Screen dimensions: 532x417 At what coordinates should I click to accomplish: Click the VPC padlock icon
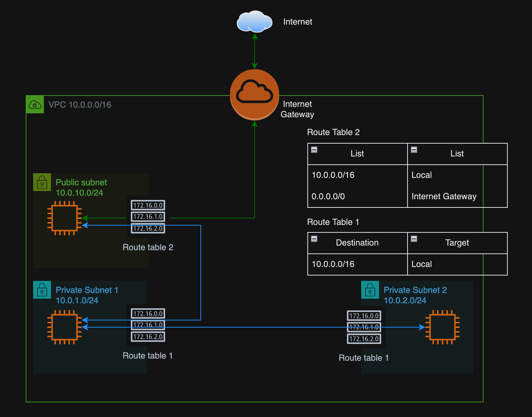point(35,105)
